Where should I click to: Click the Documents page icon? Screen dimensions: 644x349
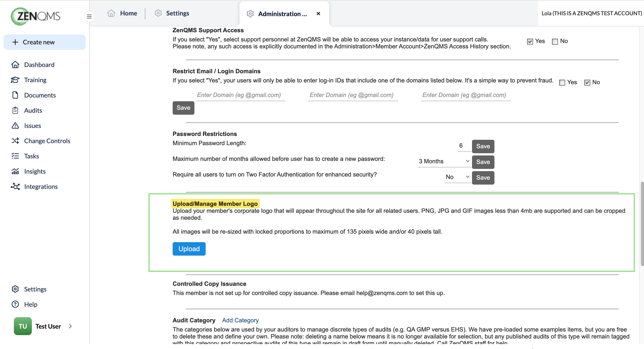click(x=15, y=95)
